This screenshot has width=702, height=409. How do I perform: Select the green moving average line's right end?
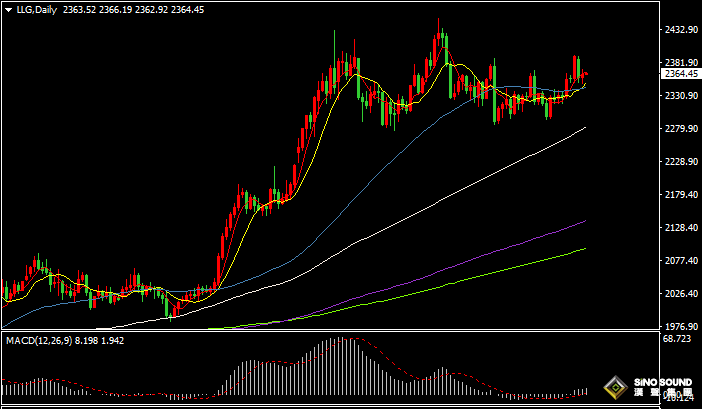(x=584, y=249)
